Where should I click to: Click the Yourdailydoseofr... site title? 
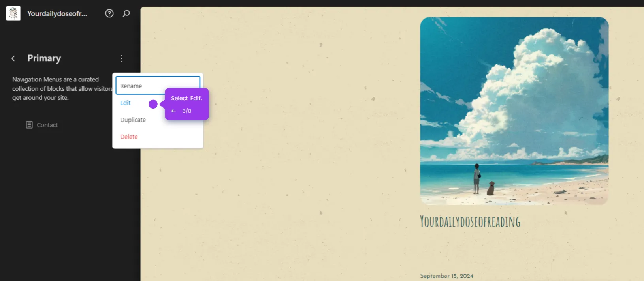click(57, 13)
